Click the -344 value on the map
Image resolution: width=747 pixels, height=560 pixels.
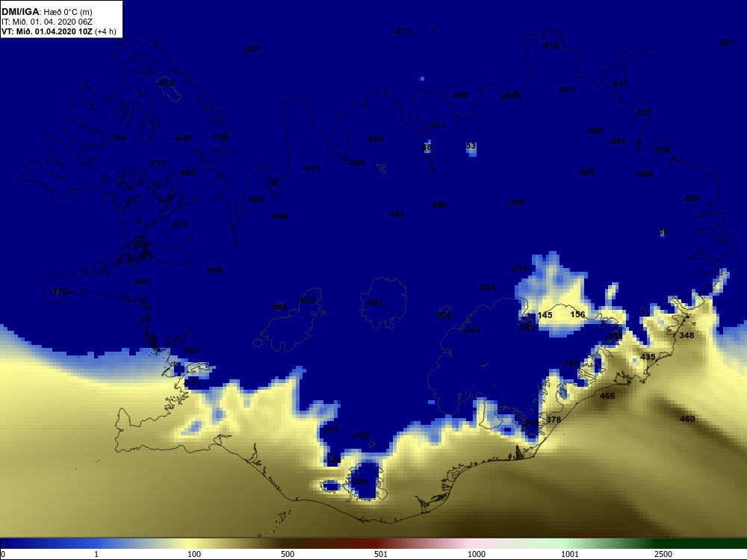click(472, 330)
